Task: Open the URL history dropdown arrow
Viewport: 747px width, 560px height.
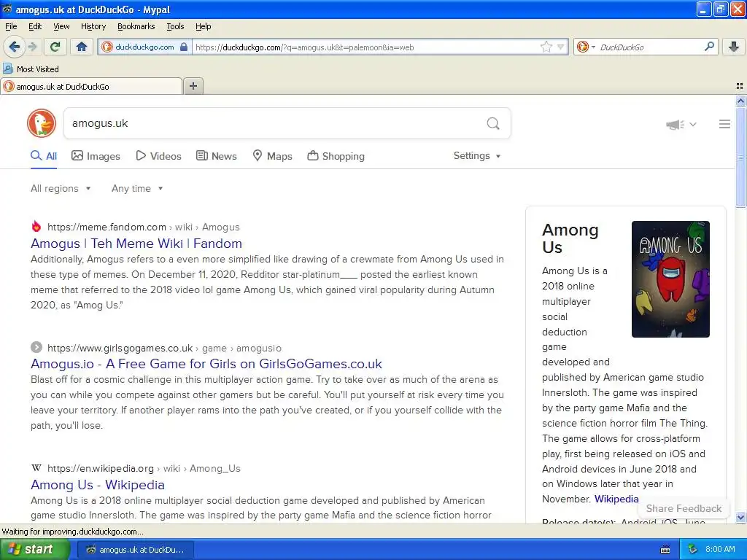Action: 561,47
